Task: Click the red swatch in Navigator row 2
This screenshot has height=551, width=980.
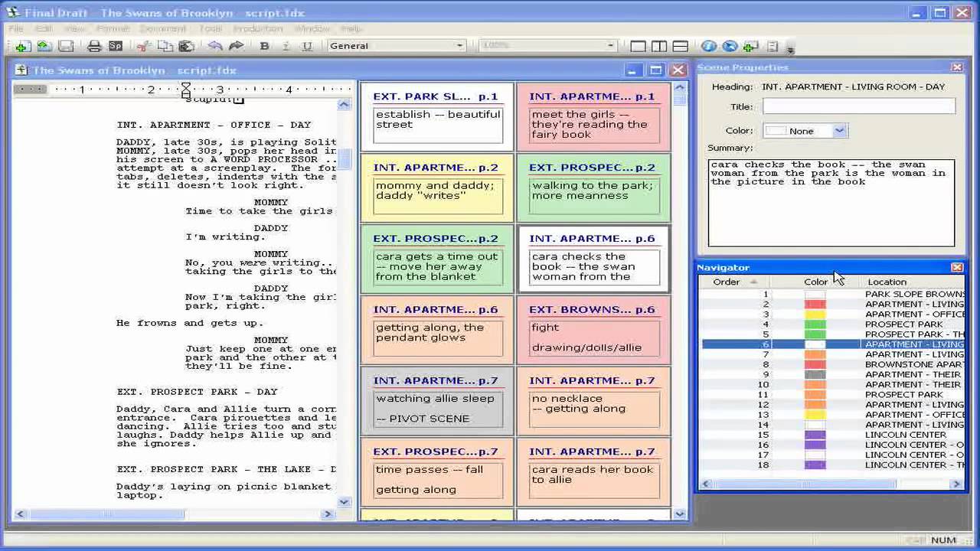Action: (x=815, y=305)
